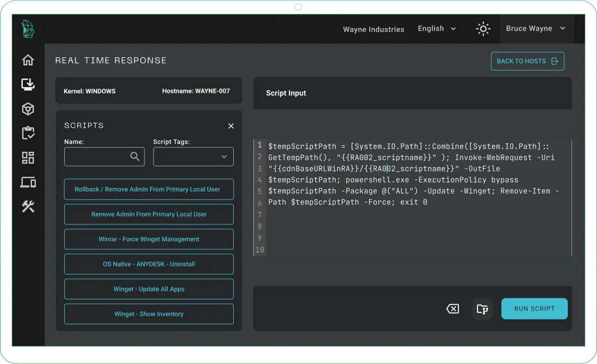
Task: Click the REAL TIME RESPONSE page title
Action: point(111,60)
